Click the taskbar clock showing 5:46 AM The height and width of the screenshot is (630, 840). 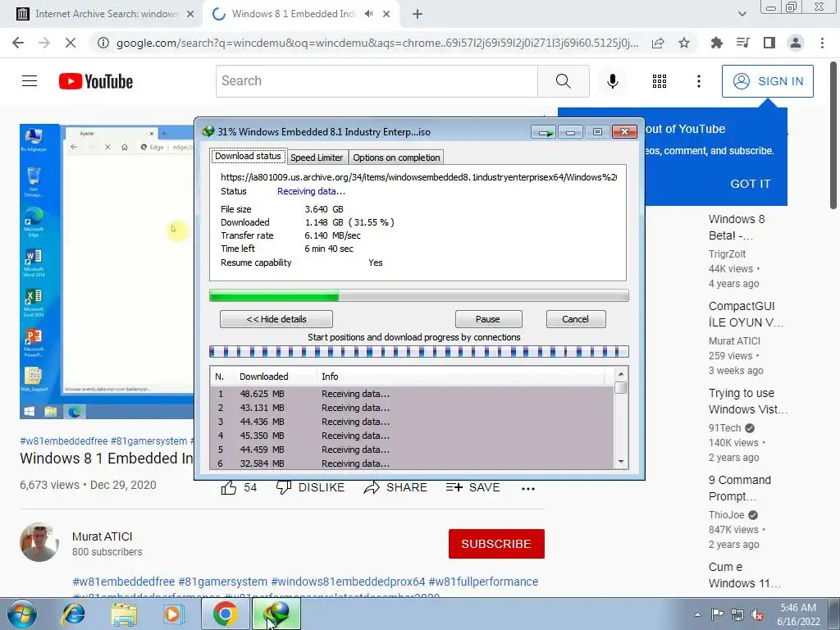[x=798, y=614]
